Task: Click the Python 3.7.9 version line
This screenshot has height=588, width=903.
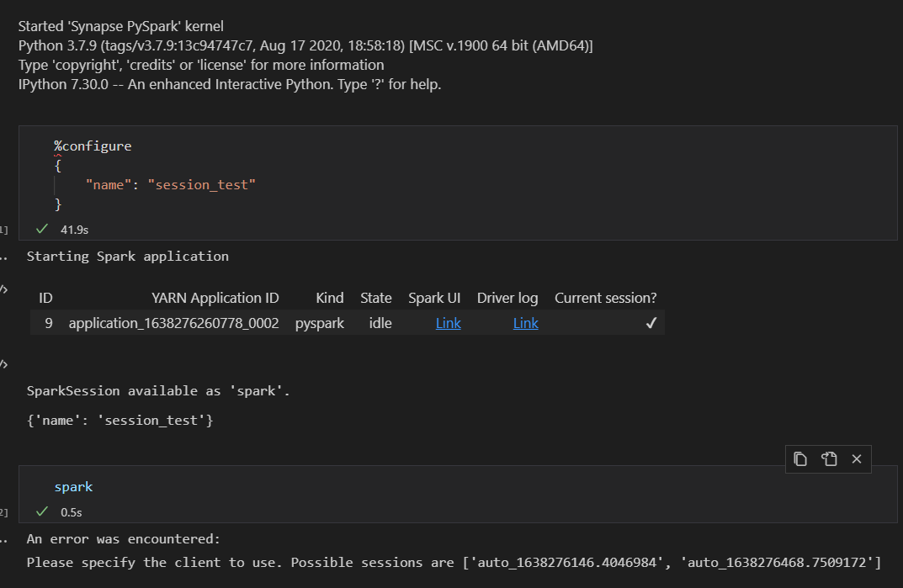Action: [305, 45]
